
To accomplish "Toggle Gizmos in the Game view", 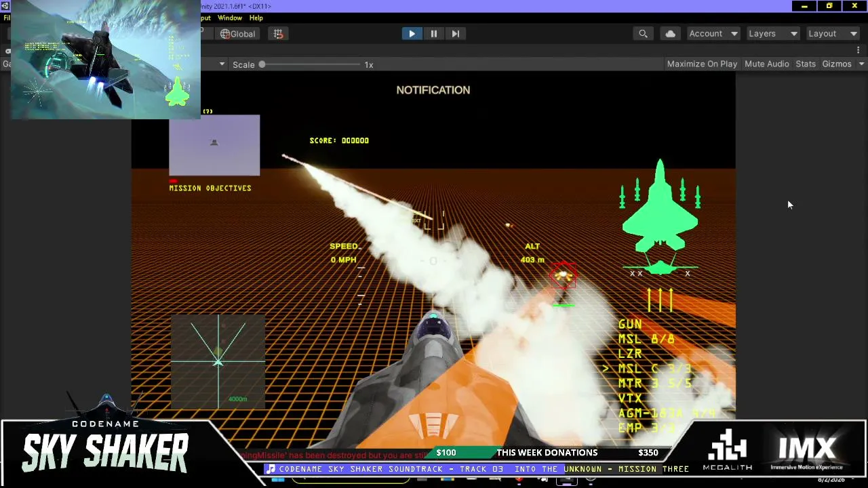I will [836, 64].
